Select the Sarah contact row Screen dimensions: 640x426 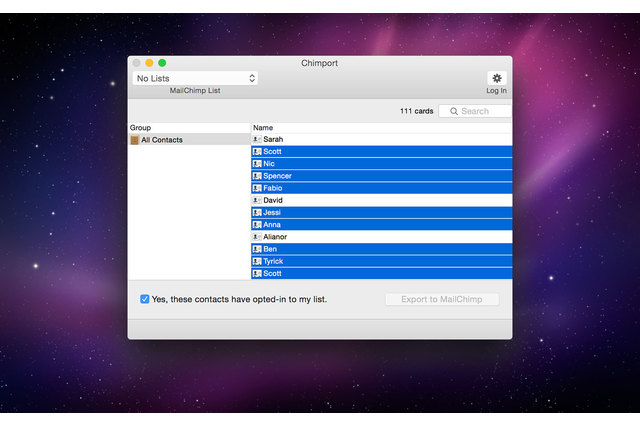[382, 140]
